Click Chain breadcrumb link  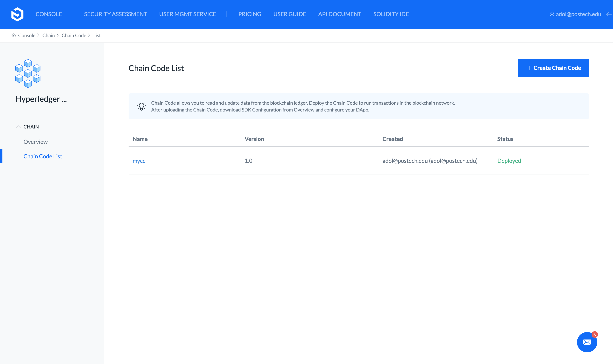pyautogui.click(x=49, y=36)
